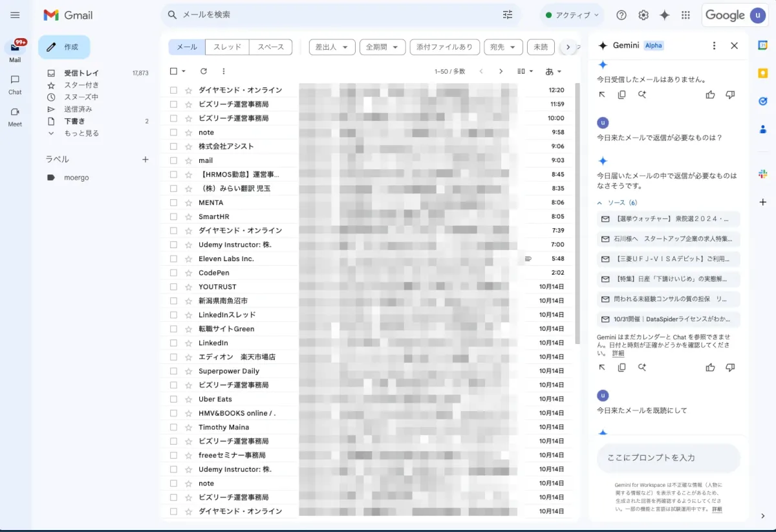Refresh the inbox mail list
The image size is (776, 532).
[x=204, y=71]
